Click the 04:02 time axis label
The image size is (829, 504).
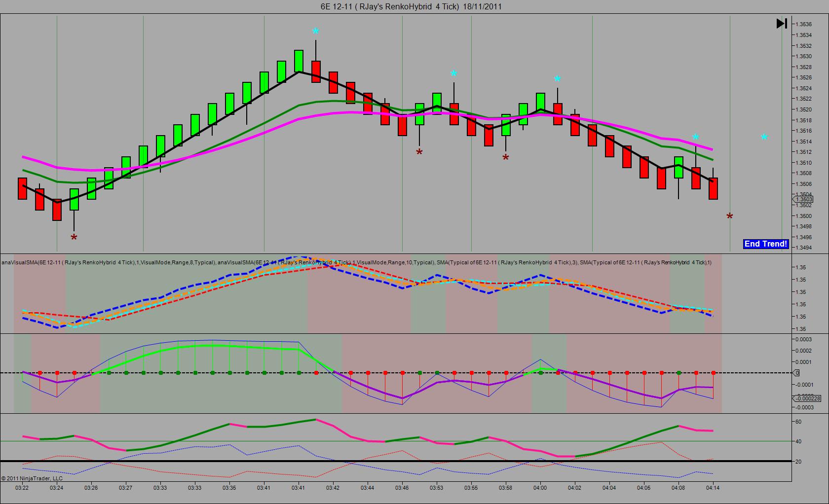[x=575, y=488]
